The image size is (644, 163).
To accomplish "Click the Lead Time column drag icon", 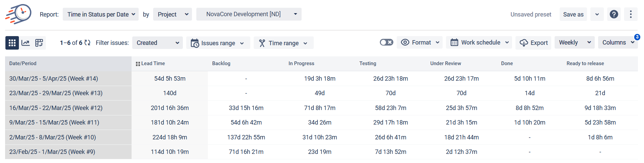I will (x=138, y=64).
